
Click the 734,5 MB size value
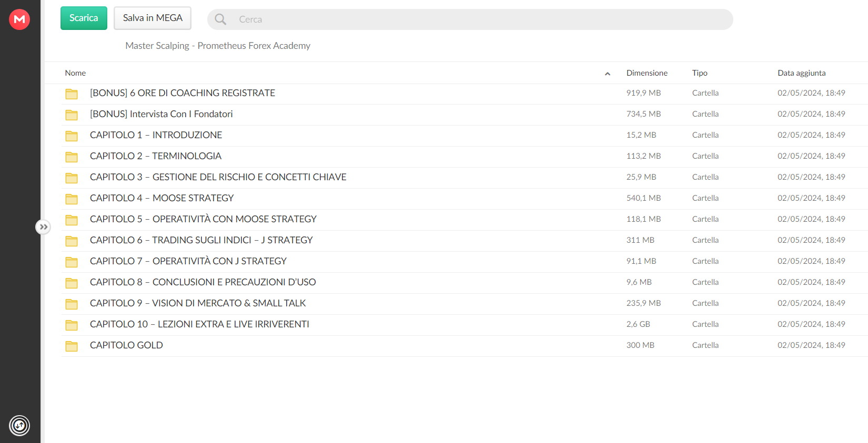[x=643, y=114]
